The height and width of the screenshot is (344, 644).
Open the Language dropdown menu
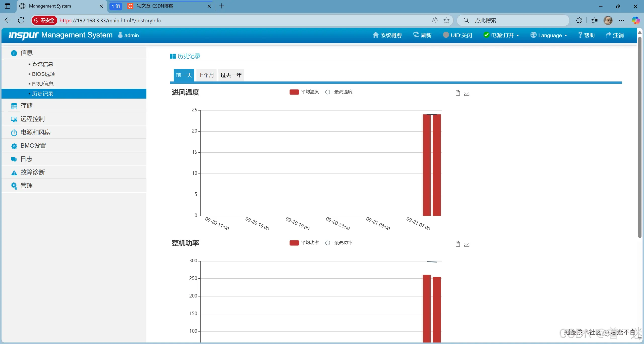pos(550,35)
